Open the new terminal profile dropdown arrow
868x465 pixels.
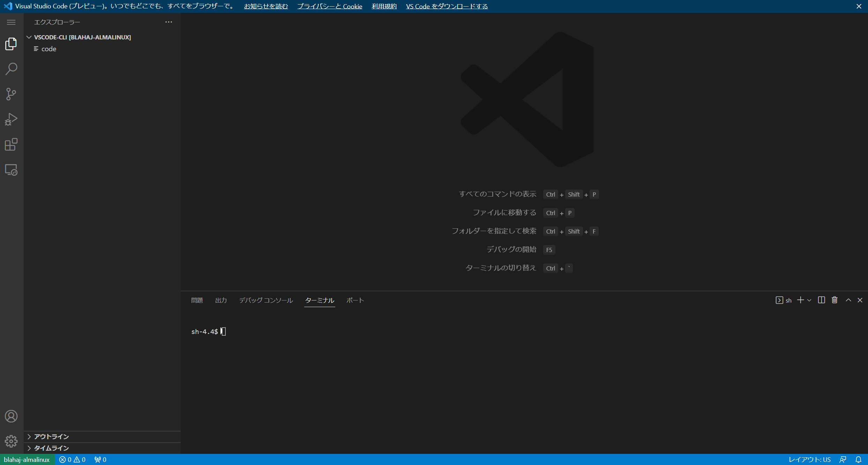pyautogui.click(x=809, y=300)
